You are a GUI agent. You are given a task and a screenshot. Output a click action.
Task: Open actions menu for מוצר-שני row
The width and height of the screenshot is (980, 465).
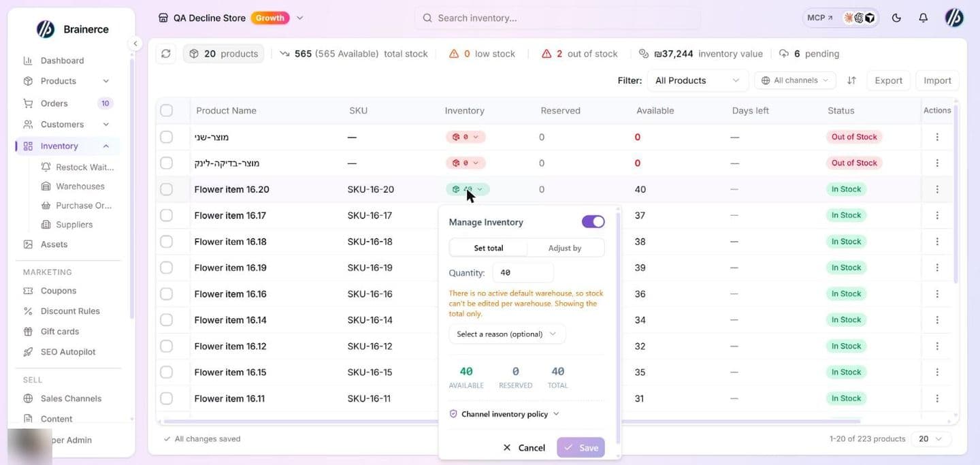tap(937, 137)
